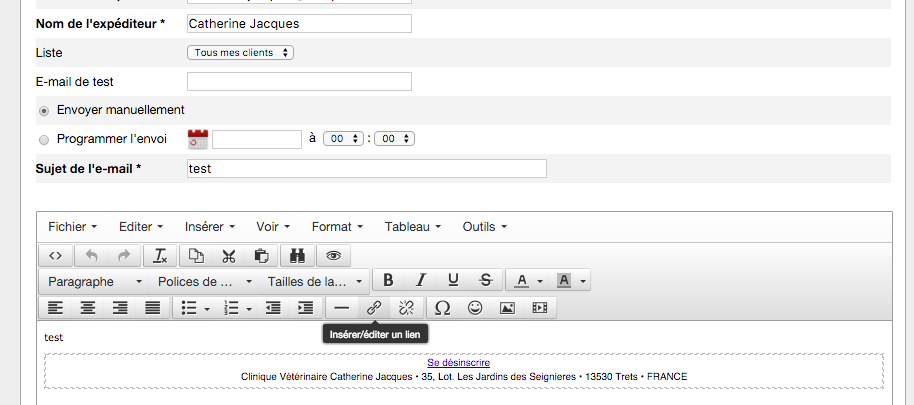Open the hours dropdown for scheduling
The image size is (914, 405).
(344, 139)
